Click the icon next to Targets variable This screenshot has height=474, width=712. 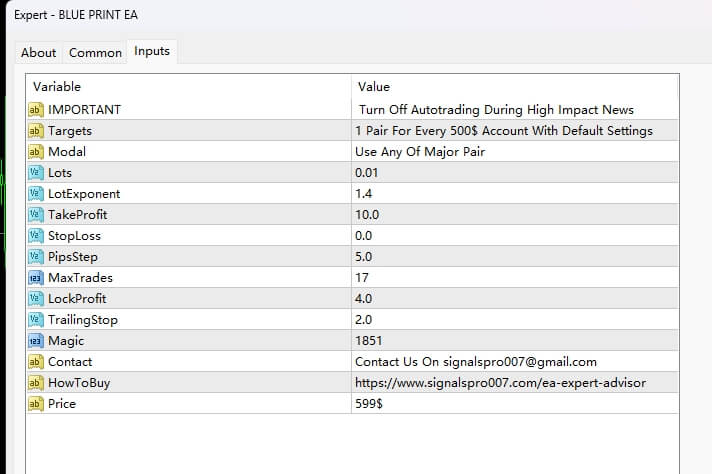tap(36, 131)
